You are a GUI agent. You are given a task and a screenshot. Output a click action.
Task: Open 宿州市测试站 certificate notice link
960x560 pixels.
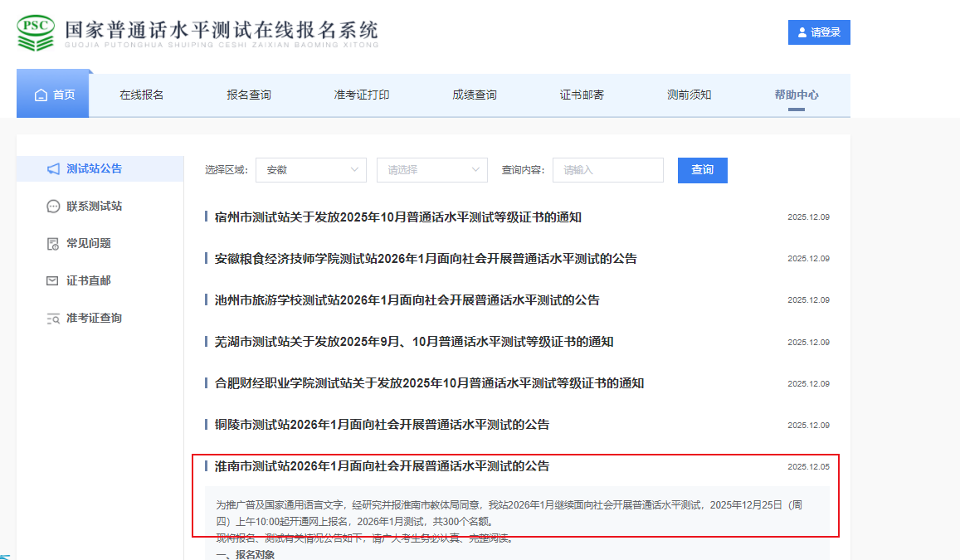click(397, 217)
